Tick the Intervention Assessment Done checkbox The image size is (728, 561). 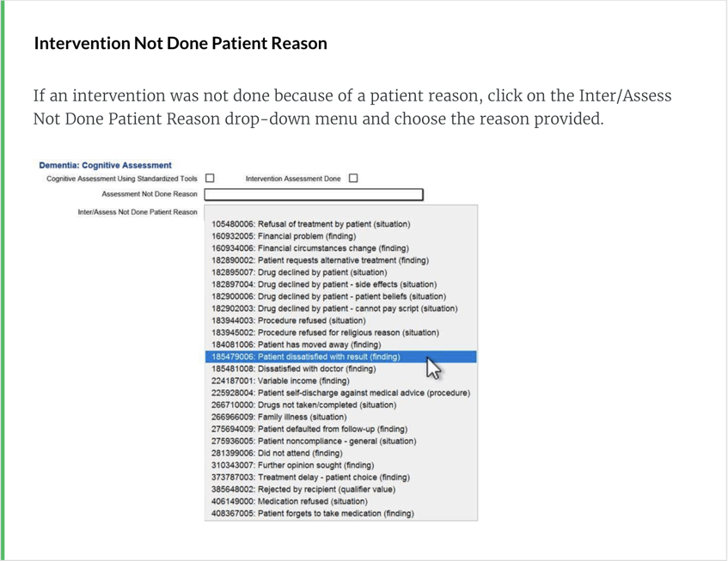click(352, 179)
